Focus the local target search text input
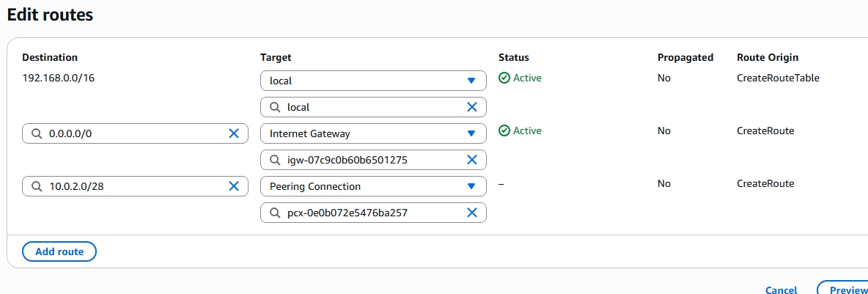Viewport: 868px width, 294px height. click(x=370, y=107)
